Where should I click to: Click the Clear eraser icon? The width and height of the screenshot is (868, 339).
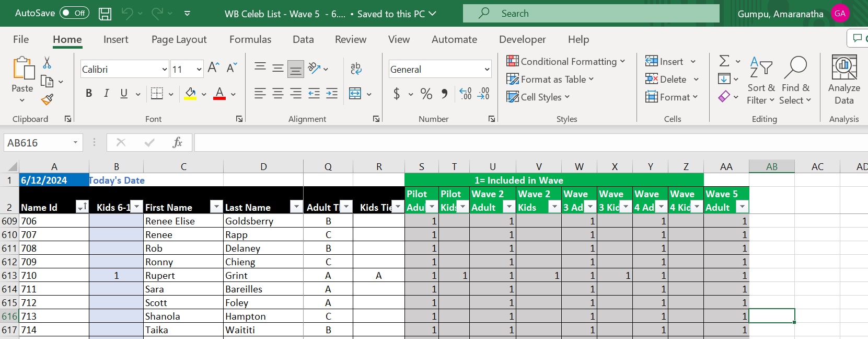click(x=724, y=96)
